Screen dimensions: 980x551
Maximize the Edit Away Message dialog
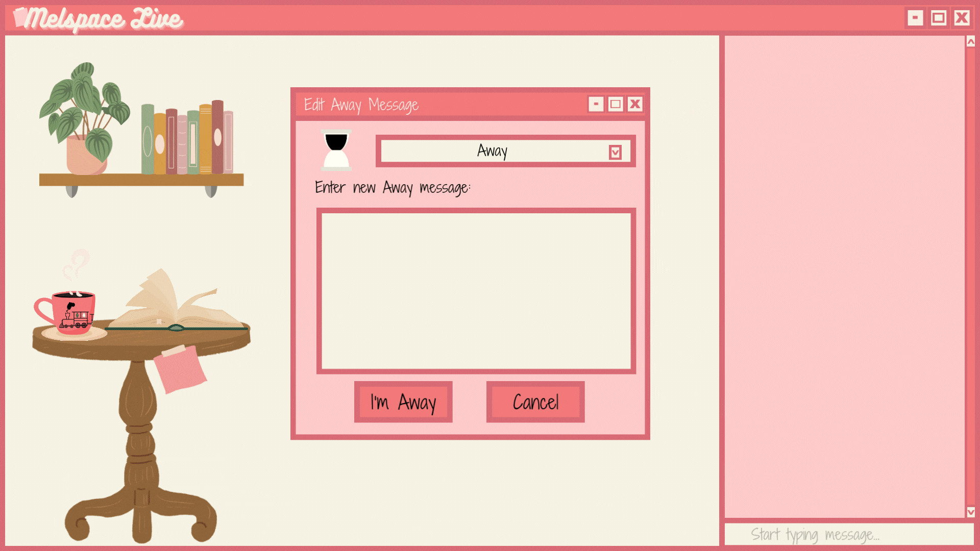[616, 105]
